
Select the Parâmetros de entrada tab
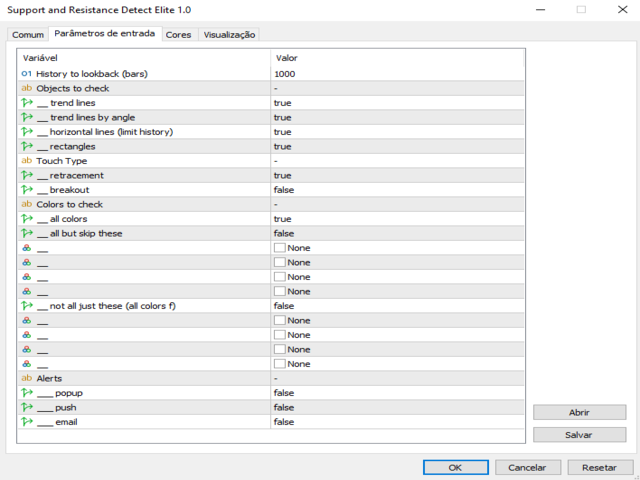click(x=105, y=33)
